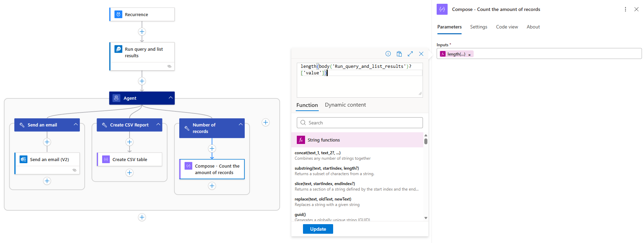Close the expression editor popup

tap(421, 54)
